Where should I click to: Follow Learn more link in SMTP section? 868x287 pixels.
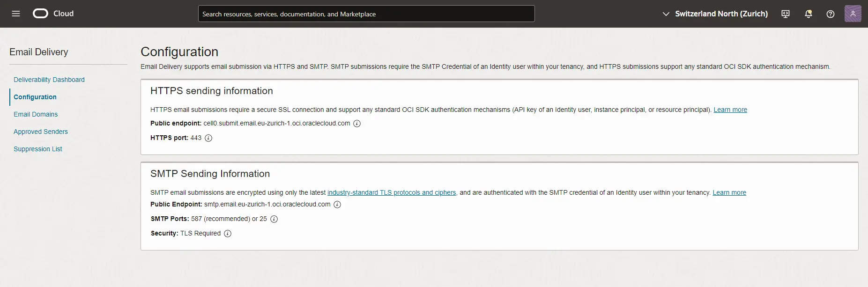click(x=729, y=192)
